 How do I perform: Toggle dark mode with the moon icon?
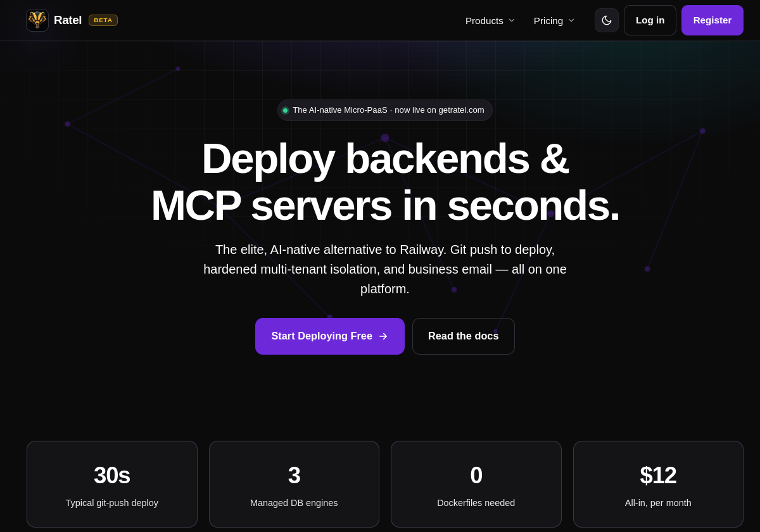607,20
